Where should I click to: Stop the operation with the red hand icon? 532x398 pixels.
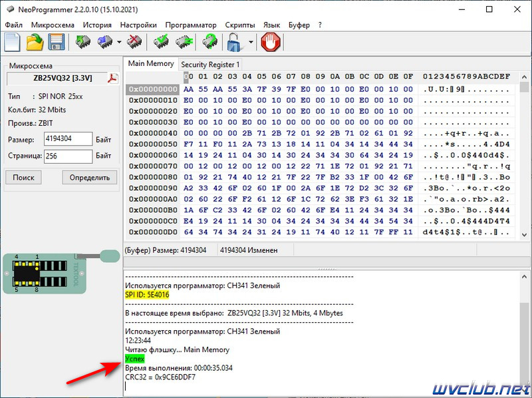pyautogui.click(x=271, y=42)
